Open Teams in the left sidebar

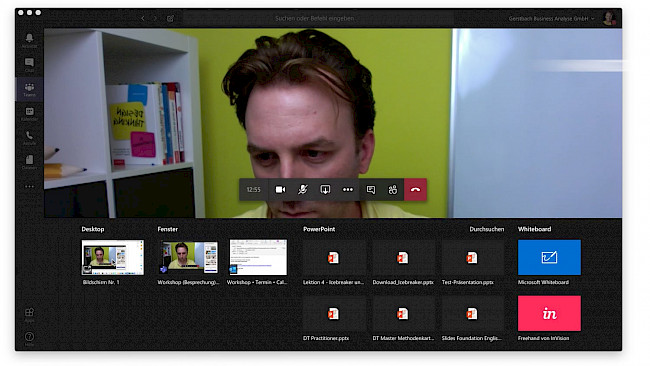click(29, 89)
